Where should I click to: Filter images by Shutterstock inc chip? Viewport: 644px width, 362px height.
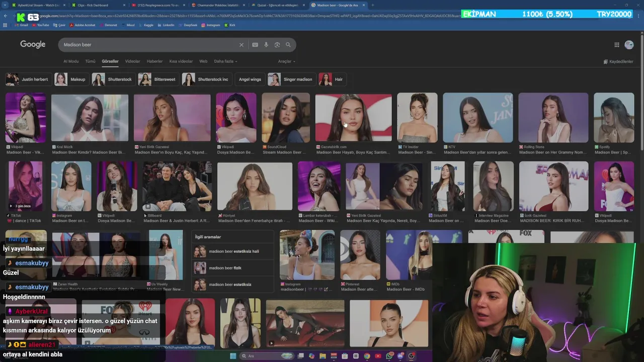point(206,79)
